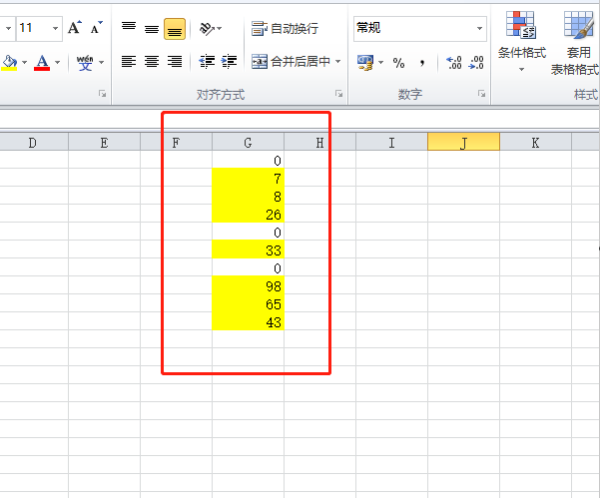Open 数字 number format dialog launcher
This screenshot has height=498, width=600.
(x=481, y=94)
